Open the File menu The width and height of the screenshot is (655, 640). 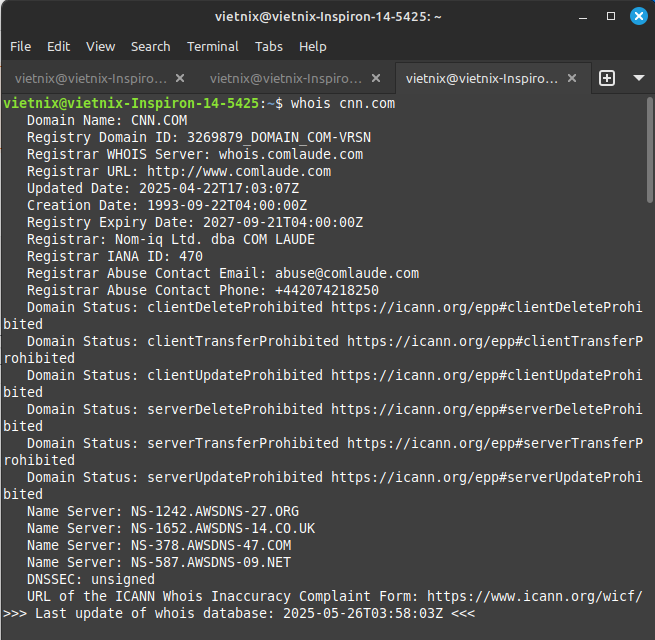point(20,46)
